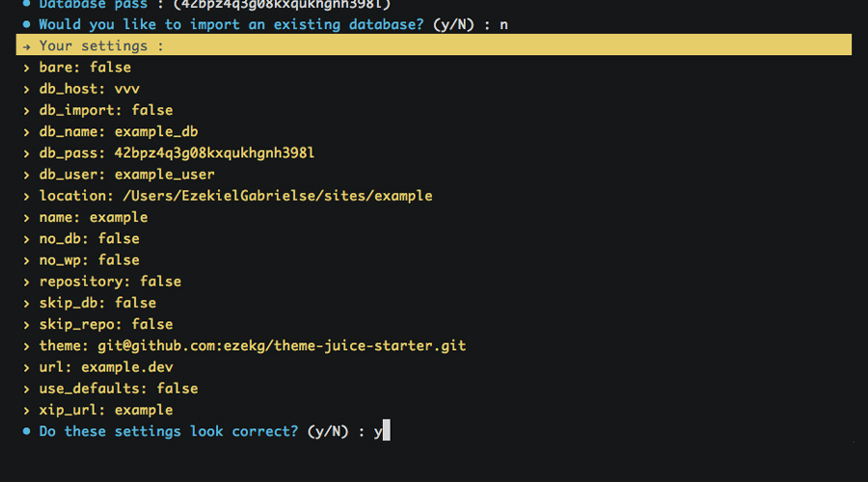Click the chevron beside 'name: example'
Image resolution: width=868 pixels, height=482 pixels.
pos(26,218)
